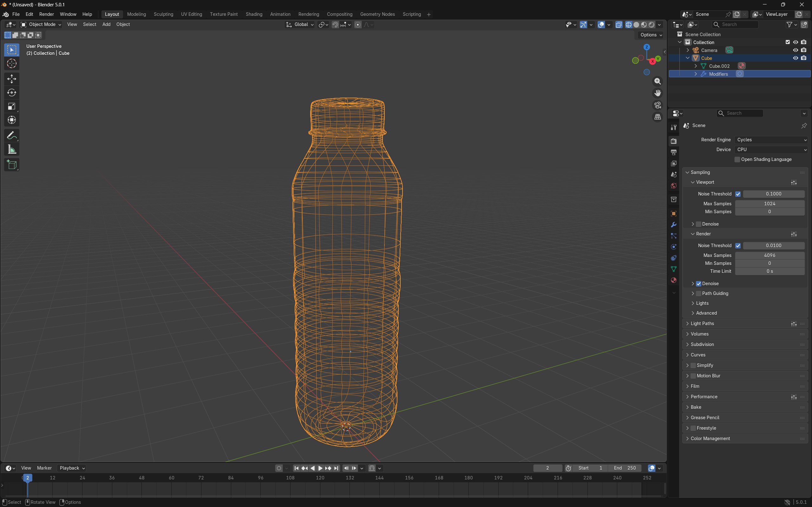Disable the render Denoise checkbox

click(x=698, y=284)
